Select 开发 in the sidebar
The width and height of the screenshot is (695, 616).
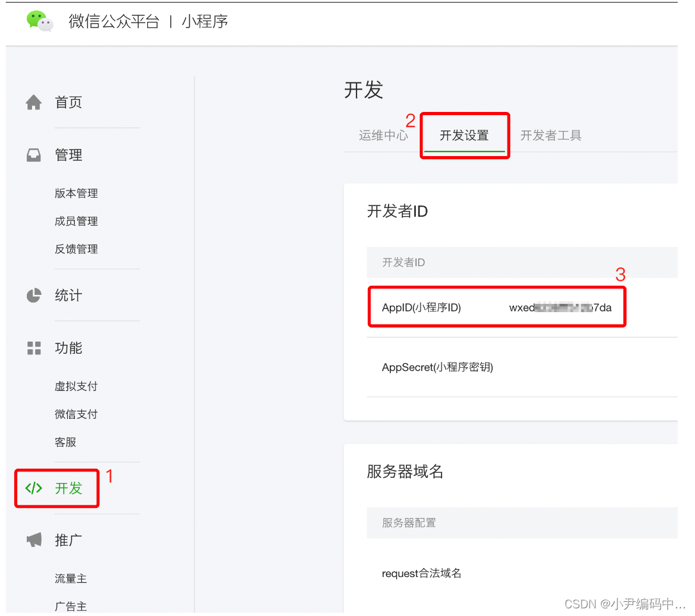[x=68, y=488]
